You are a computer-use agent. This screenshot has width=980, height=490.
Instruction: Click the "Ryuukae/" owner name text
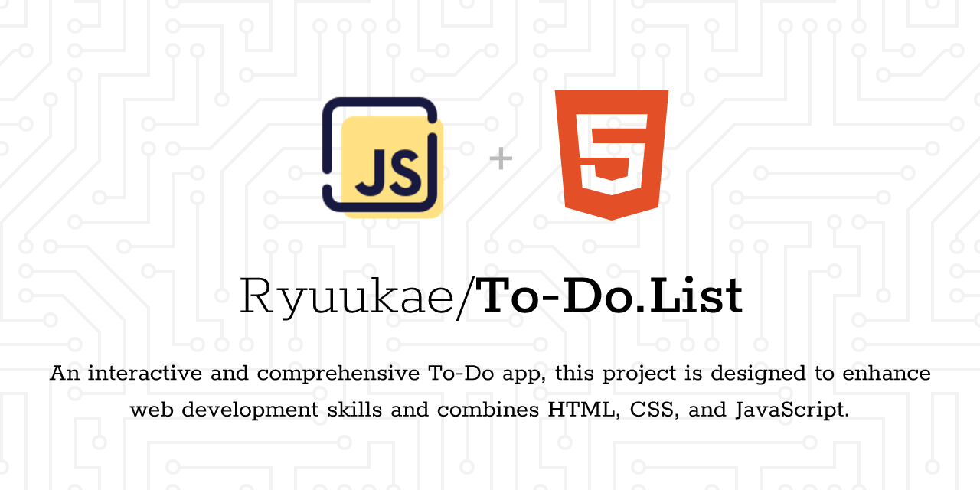point(357,298)
